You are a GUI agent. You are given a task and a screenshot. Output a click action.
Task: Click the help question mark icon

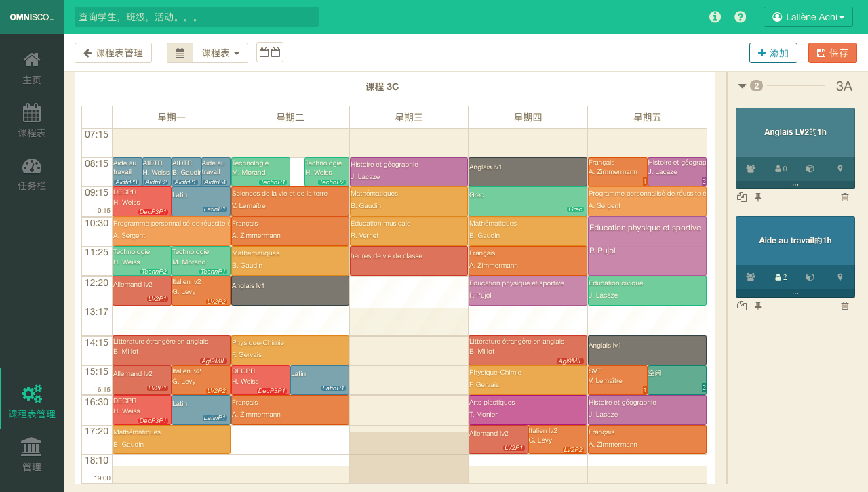click(741, 17)
